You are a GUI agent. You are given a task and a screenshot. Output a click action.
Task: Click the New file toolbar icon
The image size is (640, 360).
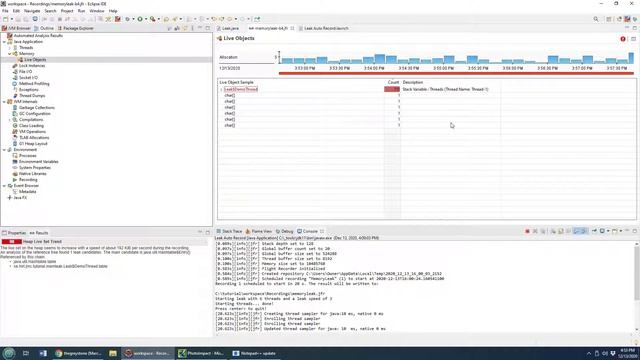pos(6,19)
